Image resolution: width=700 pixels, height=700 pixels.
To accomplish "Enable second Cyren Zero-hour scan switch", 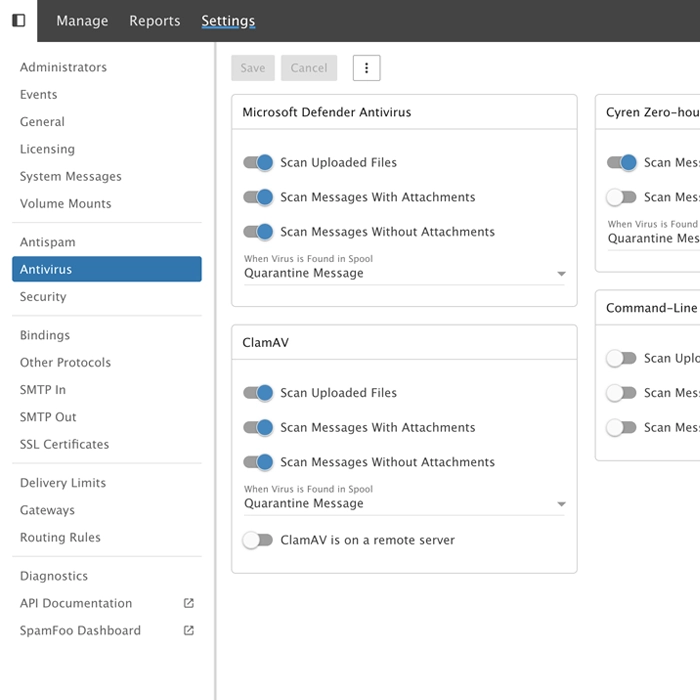I will point(622,197).
